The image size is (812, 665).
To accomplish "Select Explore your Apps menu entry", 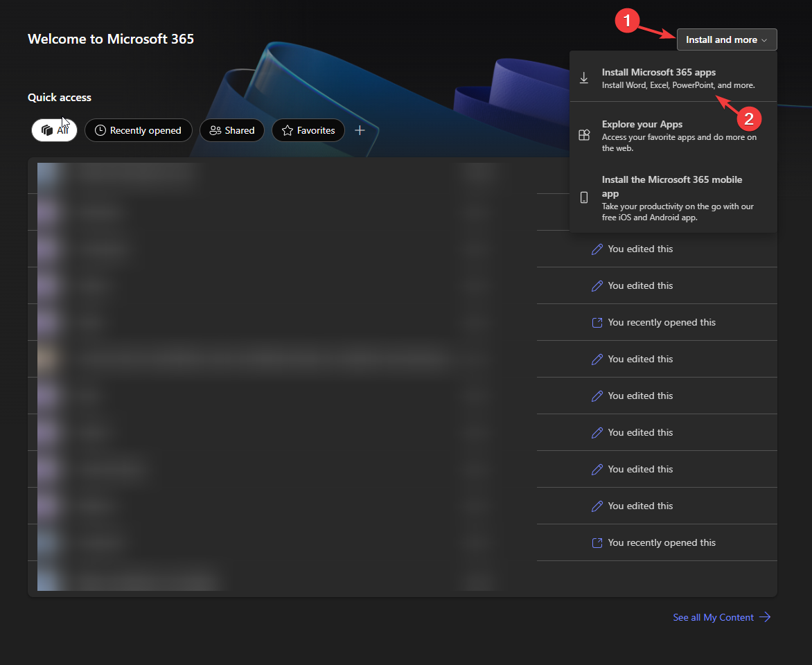I will (x=673, y=136).
